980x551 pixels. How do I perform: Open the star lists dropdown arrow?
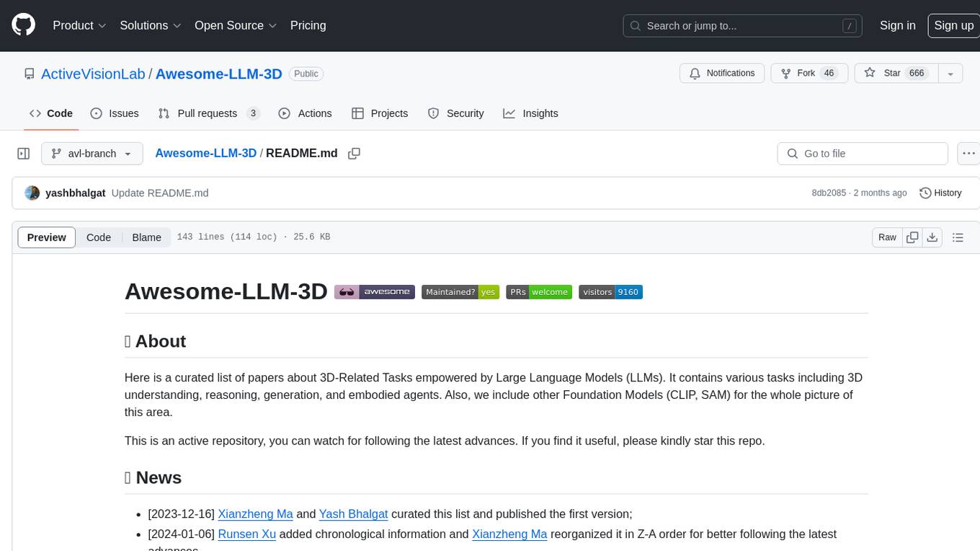click(950, 73)
